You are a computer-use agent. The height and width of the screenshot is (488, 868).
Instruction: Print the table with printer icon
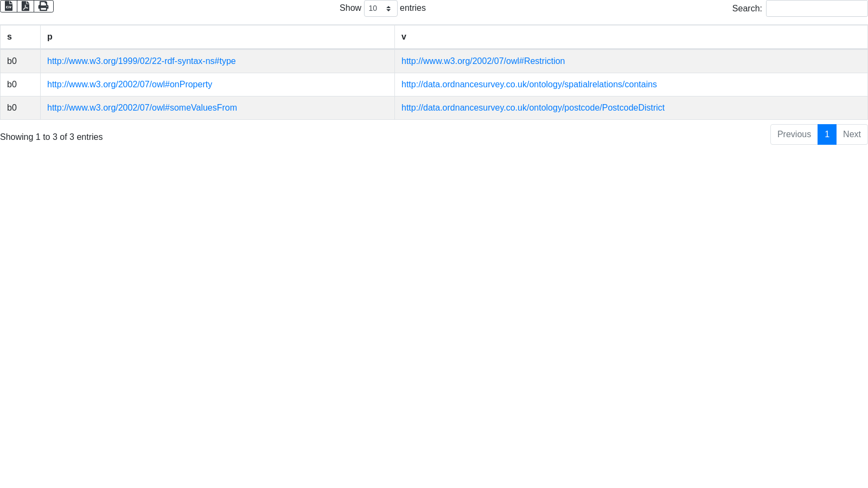pos(43,6)
